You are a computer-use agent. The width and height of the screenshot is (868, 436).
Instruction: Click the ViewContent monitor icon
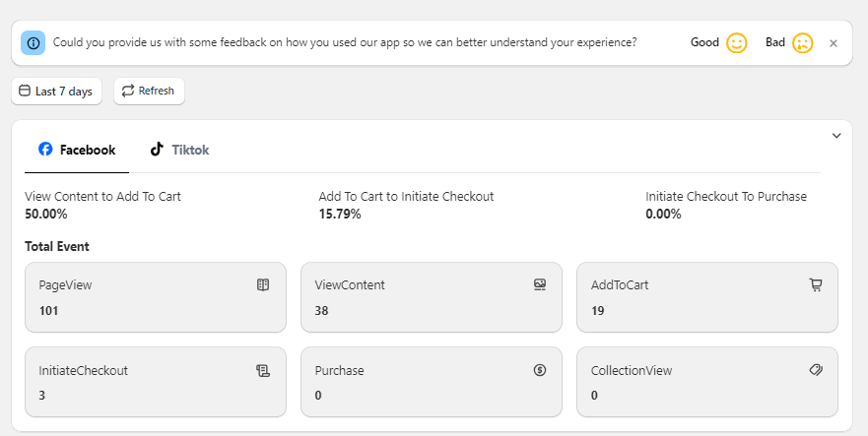point(539,285)
